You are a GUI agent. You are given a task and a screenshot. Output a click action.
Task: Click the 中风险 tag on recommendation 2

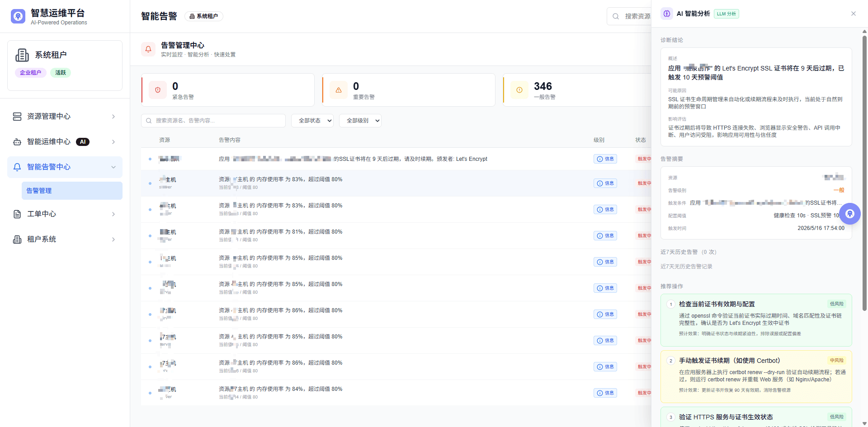(837, 361)
